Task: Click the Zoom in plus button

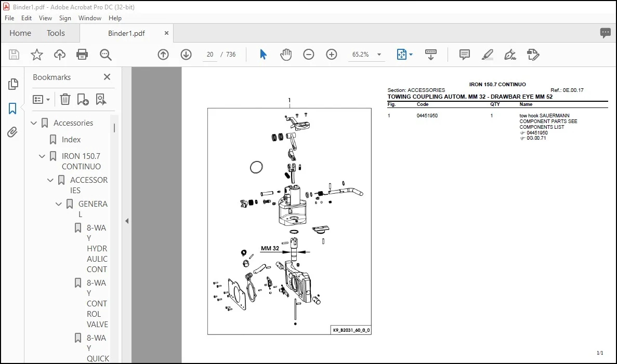Action: [331, 54]
